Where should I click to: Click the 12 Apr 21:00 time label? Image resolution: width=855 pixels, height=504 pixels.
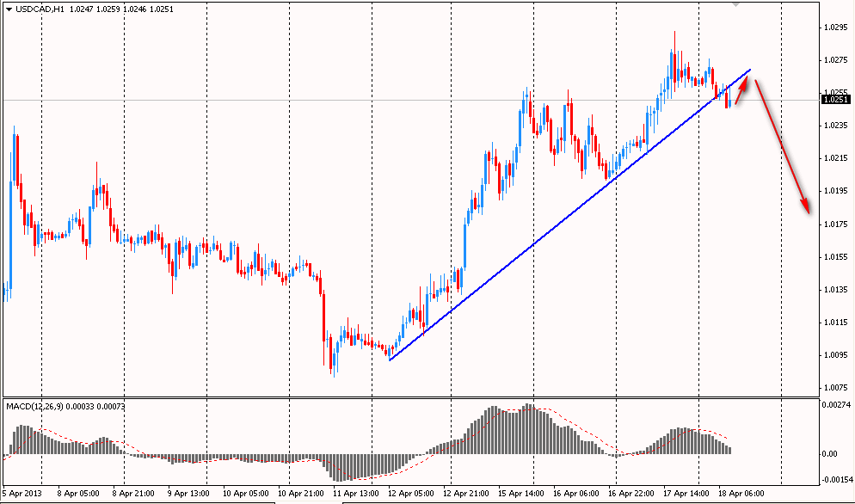[x=466, y=494]
